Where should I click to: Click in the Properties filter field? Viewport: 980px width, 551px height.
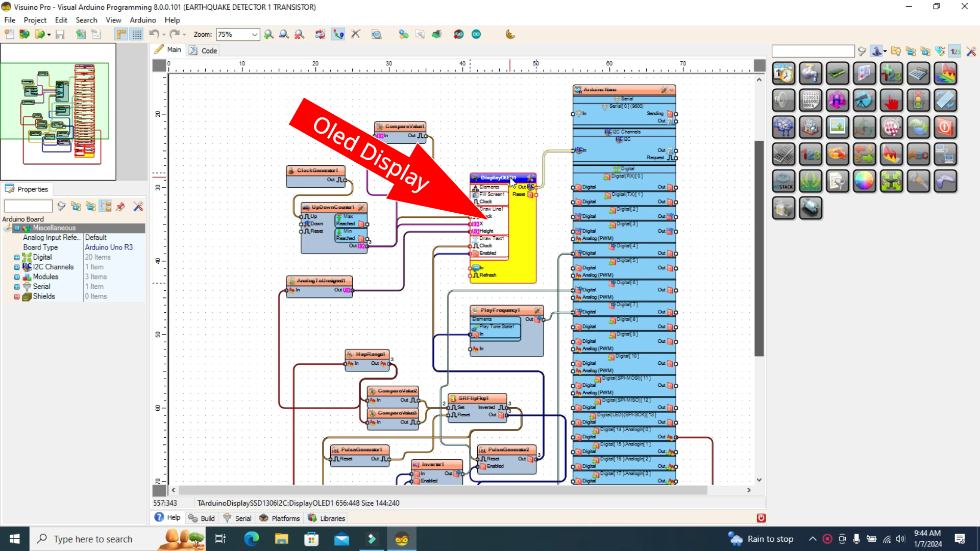[x=28, y=206]
